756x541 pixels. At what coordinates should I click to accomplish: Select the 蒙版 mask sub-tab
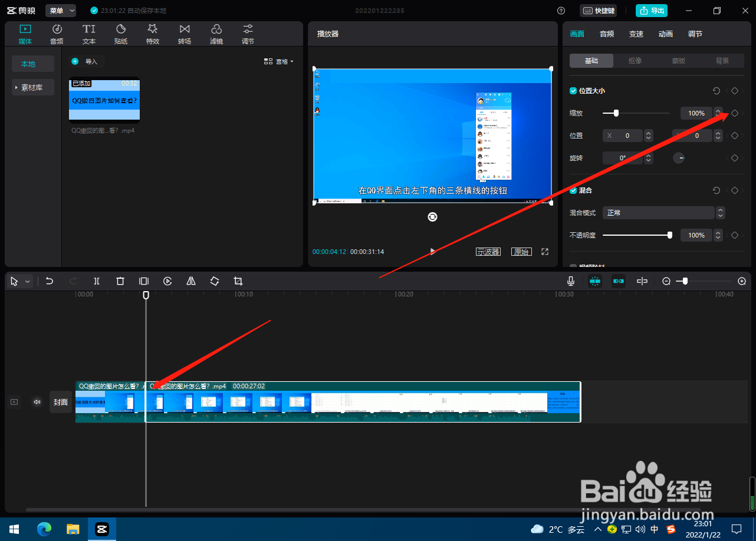[x=679, y=61]
